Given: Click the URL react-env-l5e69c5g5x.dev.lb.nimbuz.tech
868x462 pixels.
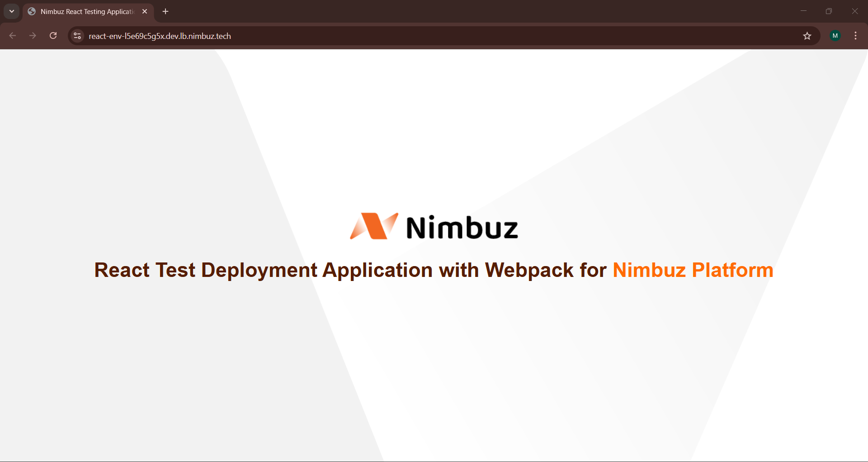Looking at the screenshot, I should tap(160, 36).
